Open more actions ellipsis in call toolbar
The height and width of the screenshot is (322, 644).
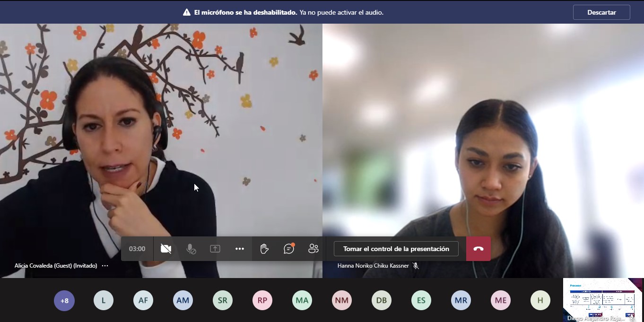[240, 249]
